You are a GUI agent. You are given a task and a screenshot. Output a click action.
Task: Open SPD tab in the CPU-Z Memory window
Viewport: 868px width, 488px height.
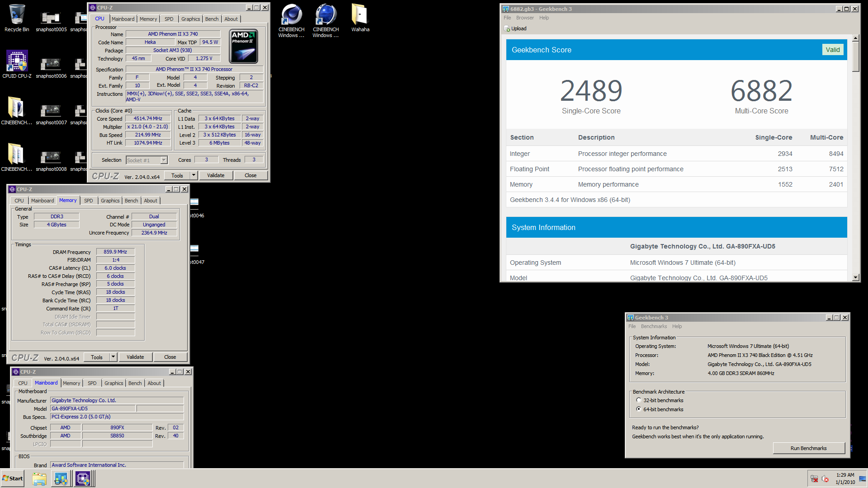pos(88,201)
